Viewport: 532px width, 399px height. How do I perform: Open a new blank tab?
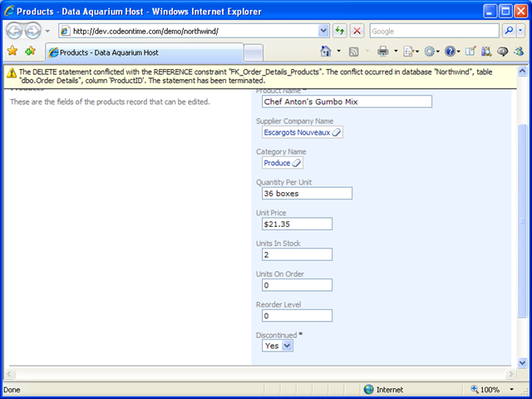pos(254,53)
